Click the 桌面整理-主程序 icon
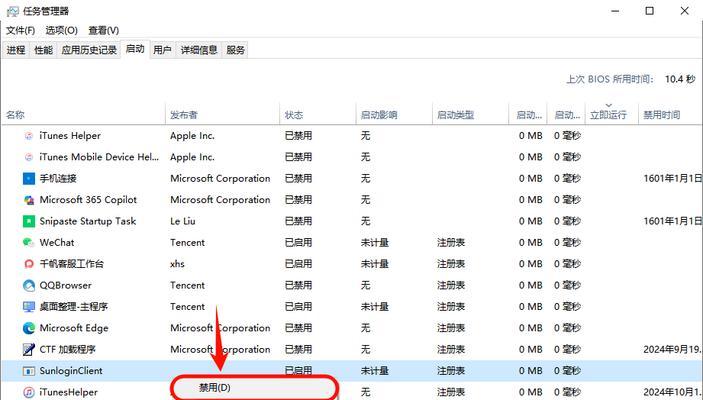The width and height of the screenshot is (703, 400). tap(29, 307)
